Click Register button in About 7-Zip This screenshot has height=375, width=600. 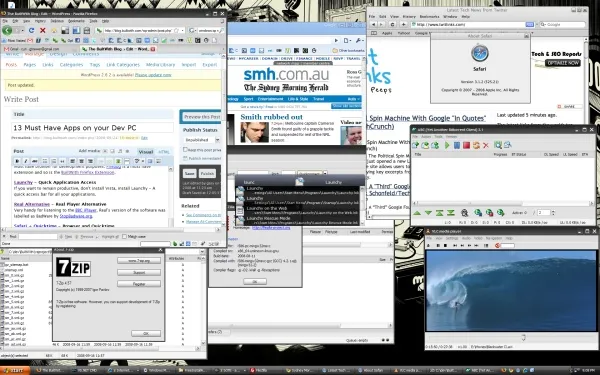pos(139,284)
